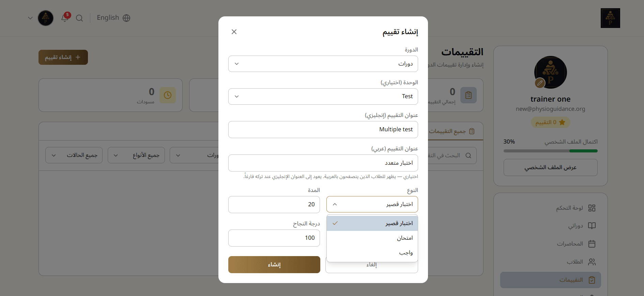Switch to جميع التقييمات tab
The width and height of the screenshot is (644, 296).
[452, 131]
